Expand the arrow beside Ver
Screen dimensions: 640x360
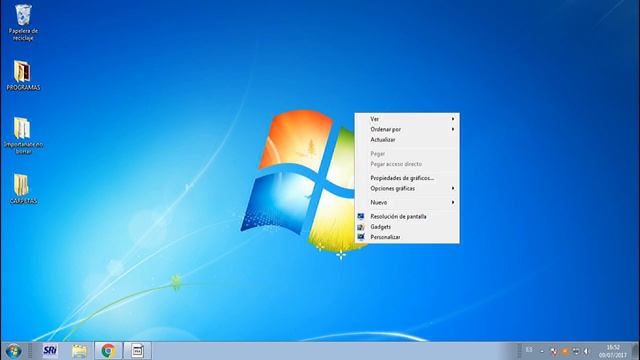pyautogui.click(x=453, y=119)
